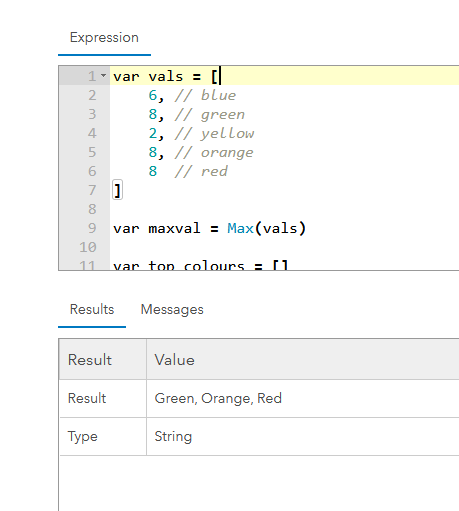
Task: Click the yellow comment on line 4
Action: click(x=214, y=134)
